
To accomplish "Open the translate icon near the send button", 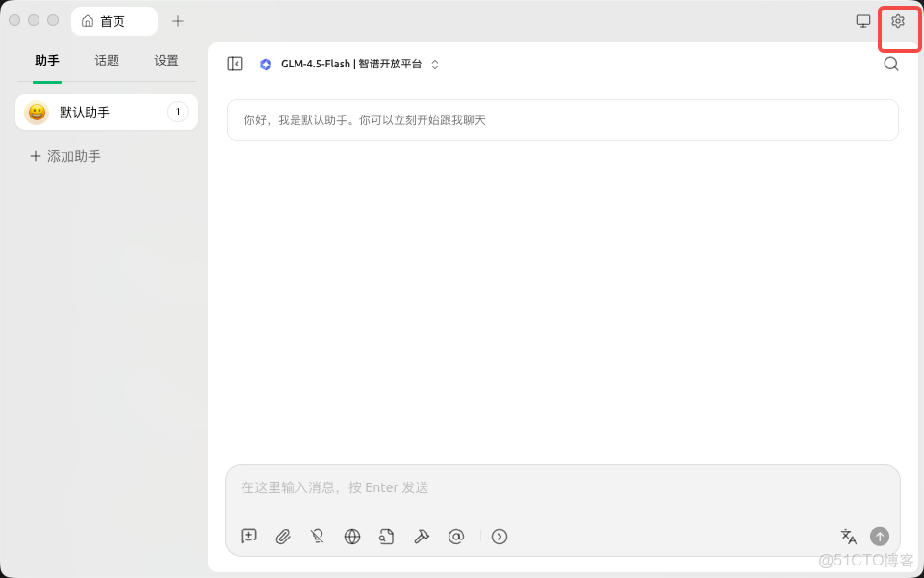I will click(848, 537).
